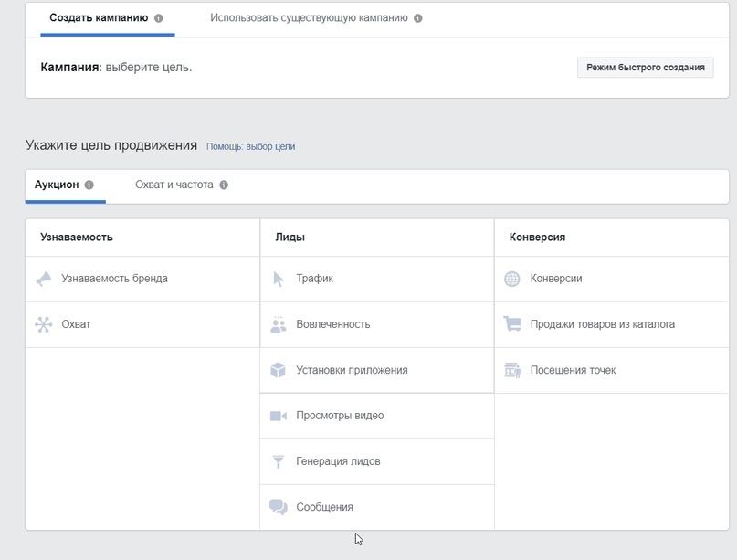The width and height of the screenshot is (737, 560).
Task: Click the cursor arrow icon for Трафик
Action: [279, 279]
